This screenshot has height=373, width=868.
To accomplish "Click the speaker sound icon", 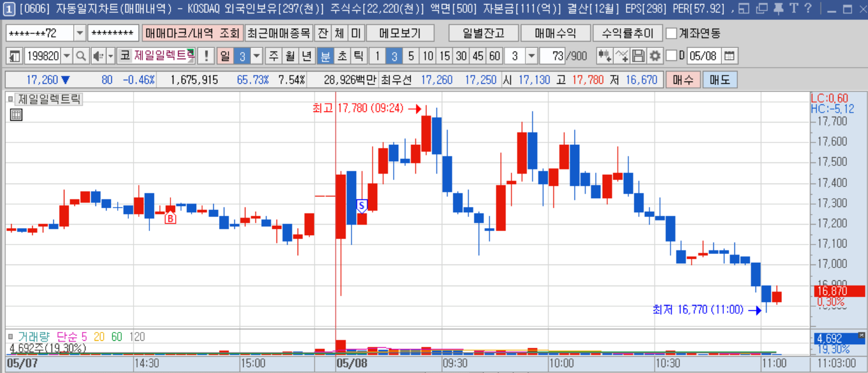I will click(x=97, y=56).
